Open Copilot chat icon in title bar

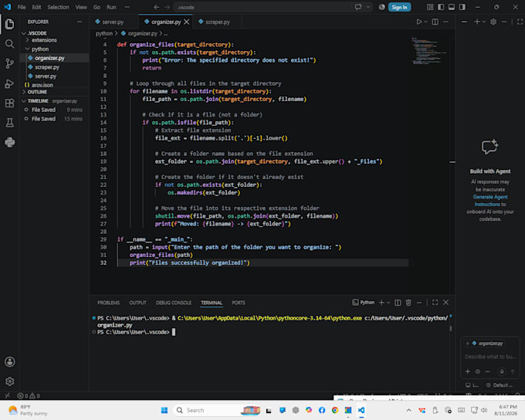pyautogui.click(x=358, y=7)
